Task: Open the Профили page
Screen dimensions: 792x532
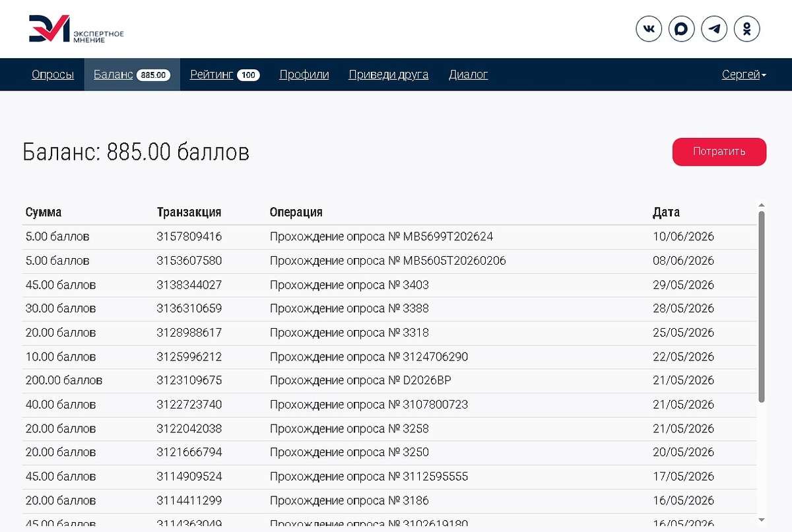Action: click(x=304, y=75)
